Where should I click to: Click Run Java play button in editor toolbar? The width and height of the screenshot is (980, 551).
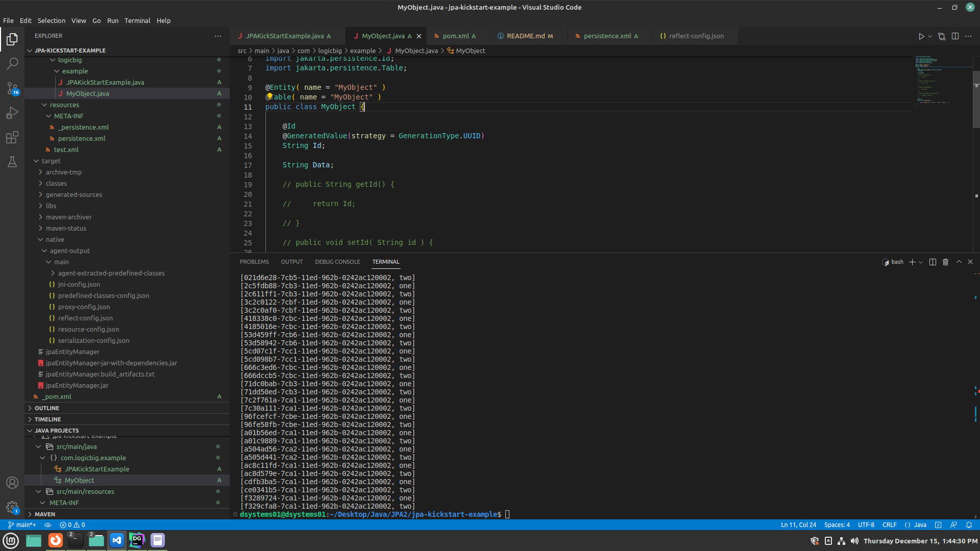click(921, 36)
